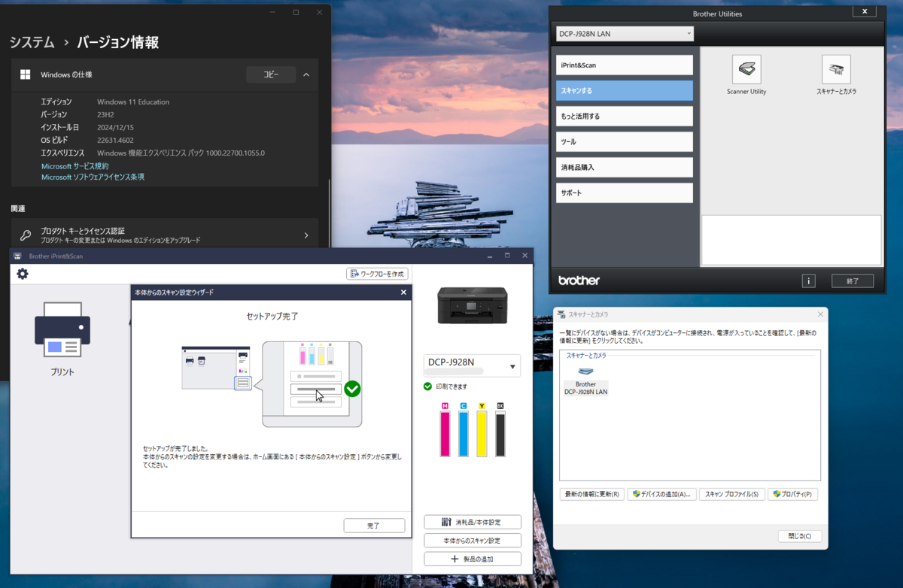The width and height of the screenshot is (903, 588).
Task: Open the Scanner Utility icon
Action: 746,70
